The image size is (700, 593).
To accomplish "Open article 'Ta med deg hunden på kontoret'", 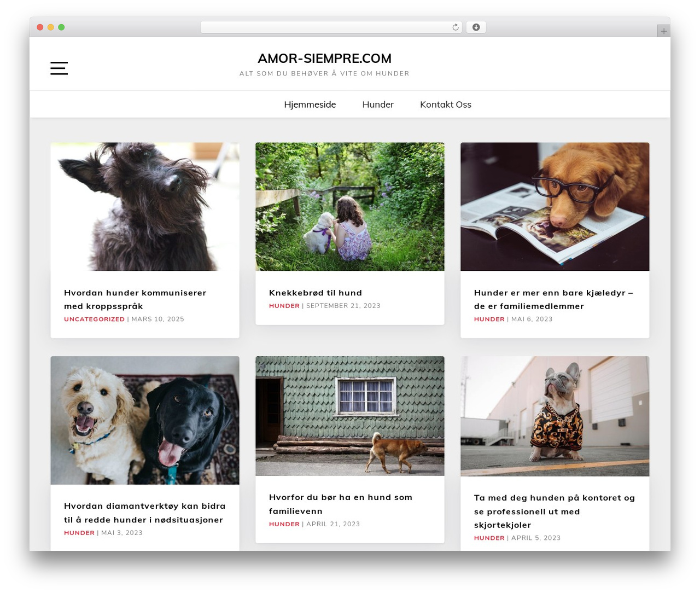I will click(x=555, y=511).
